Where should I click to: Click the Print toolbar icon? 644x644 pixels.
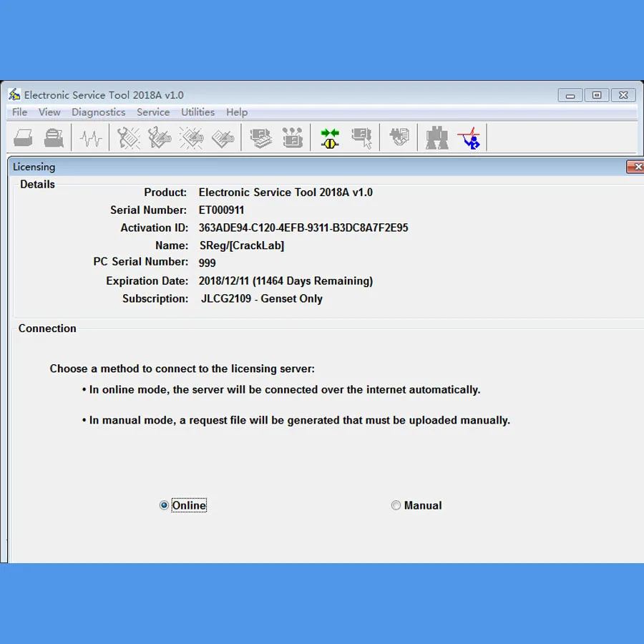pyautogui.click(x=23, y=138)
